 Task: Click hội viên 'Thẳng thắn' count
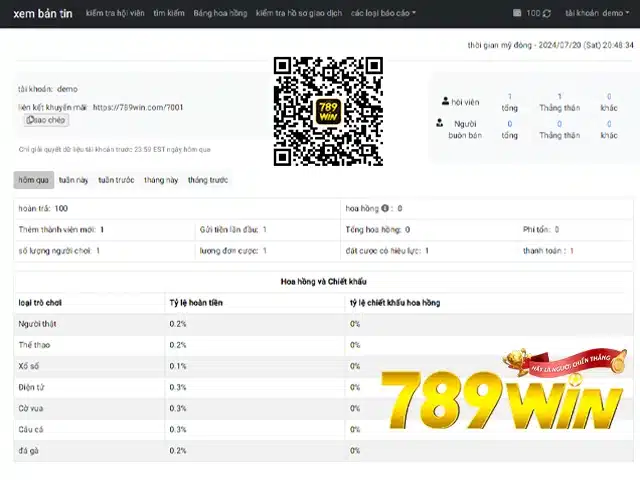[560, 96]
